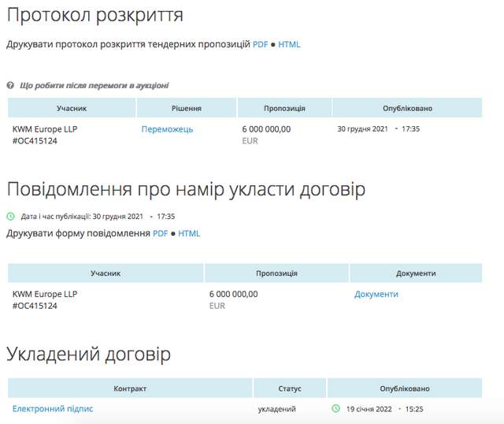Click the "укладений" contract status

(277, 409)
